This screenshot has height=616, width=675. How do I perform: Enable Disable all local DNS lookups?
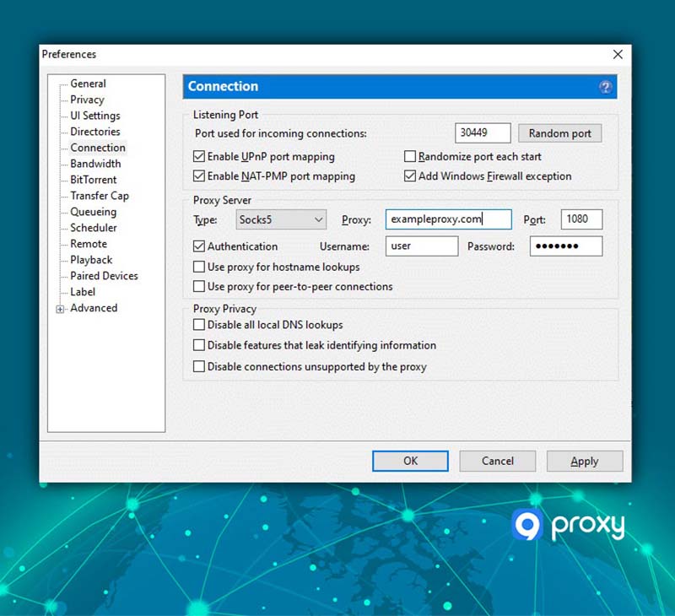[199, 325]
